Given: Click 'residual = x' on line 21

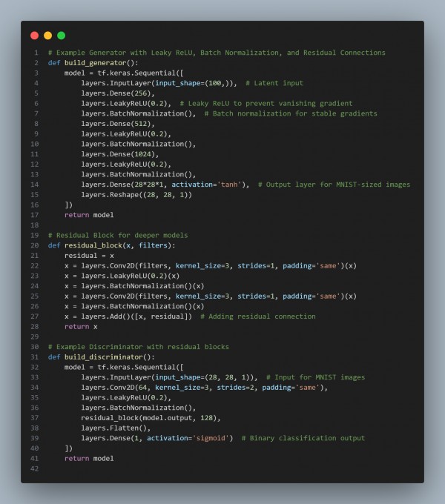Looking at the screenshot, I should coord(89,256).
